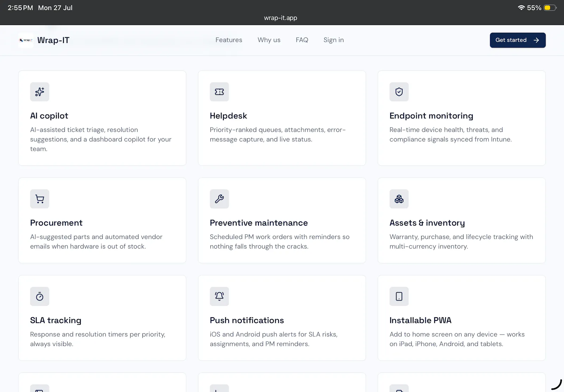Click the Assets & inventory boxes icon
The image size is (564, 392).
point(399,199)
